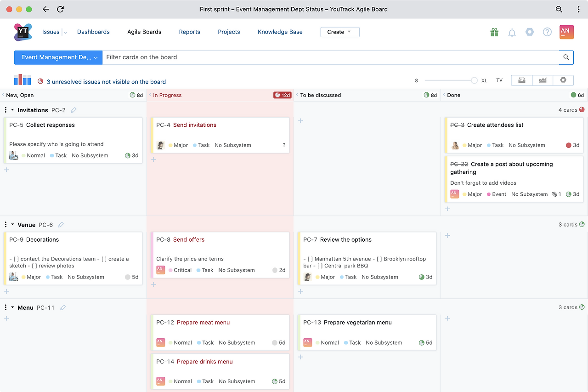Enable TV mode toggle

(499, 80)
